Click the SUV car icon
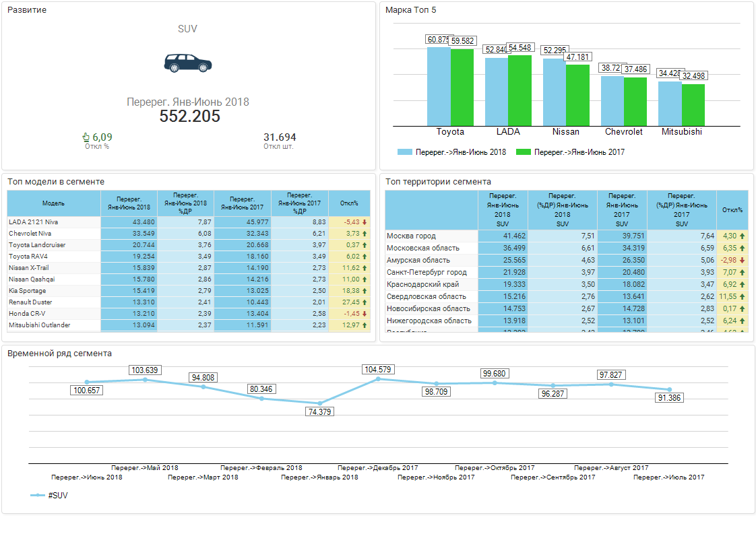This screenshot has width=756, height=534. (x=187, y=63)
